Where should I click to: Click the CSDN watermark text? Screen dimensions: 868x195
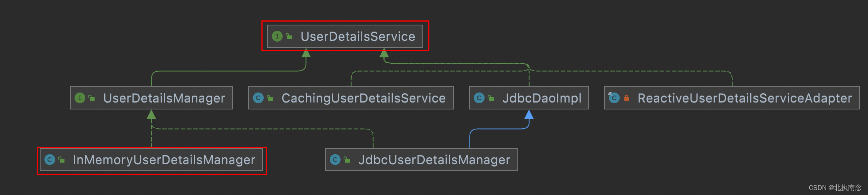click(x=835, y=188)
